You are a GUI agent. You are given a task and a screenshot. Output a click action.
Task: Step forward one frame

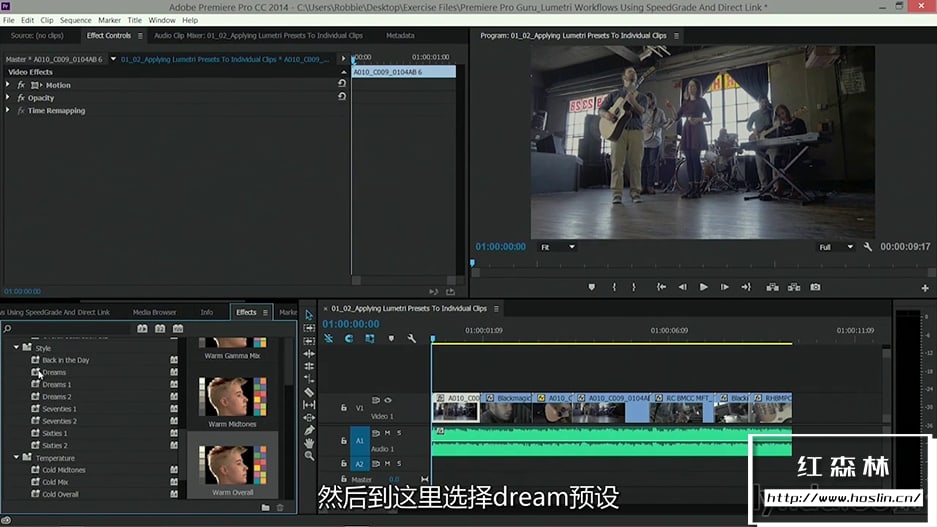(x=724, y=287)
